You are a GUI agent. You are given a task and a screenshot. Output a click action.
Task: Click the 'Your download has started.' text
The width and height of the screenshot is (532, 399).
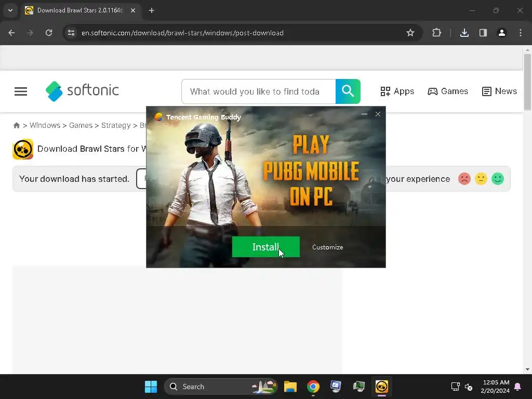[74, 179]
